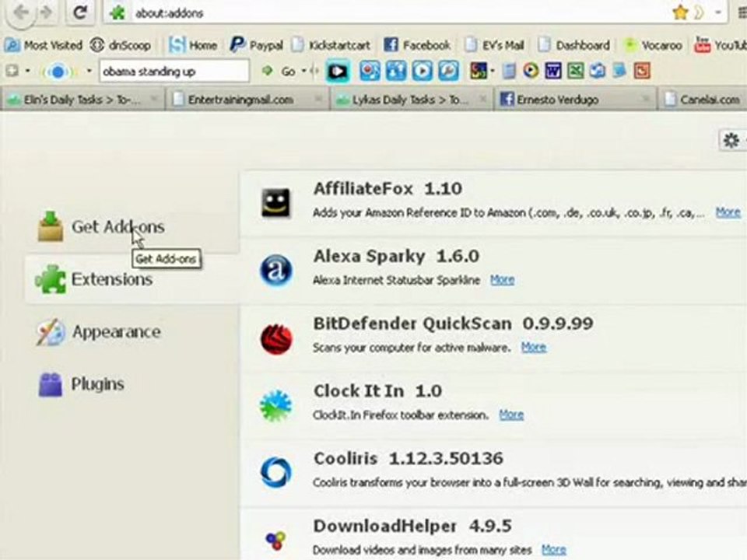Click the toolbar search field 'obama standing up'
The width and height of the screenshot is (747, 560).
click(x=174, y=72)
